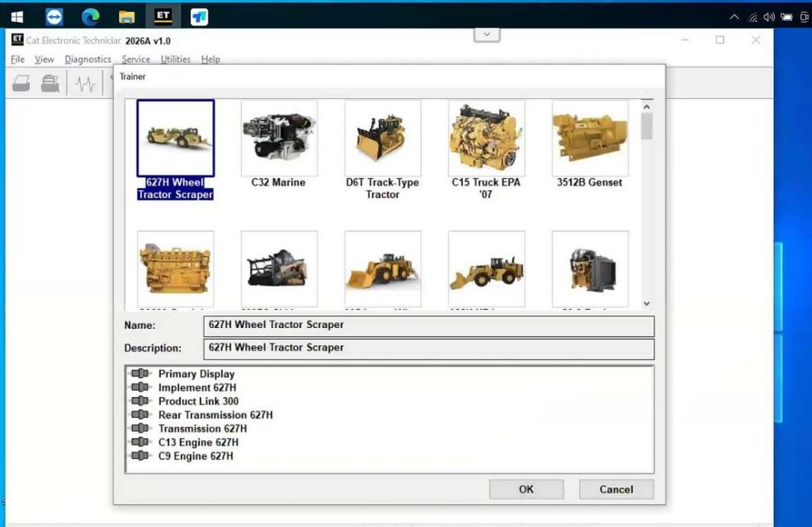
Task: Click the Name field
Action: coord(429,326)
